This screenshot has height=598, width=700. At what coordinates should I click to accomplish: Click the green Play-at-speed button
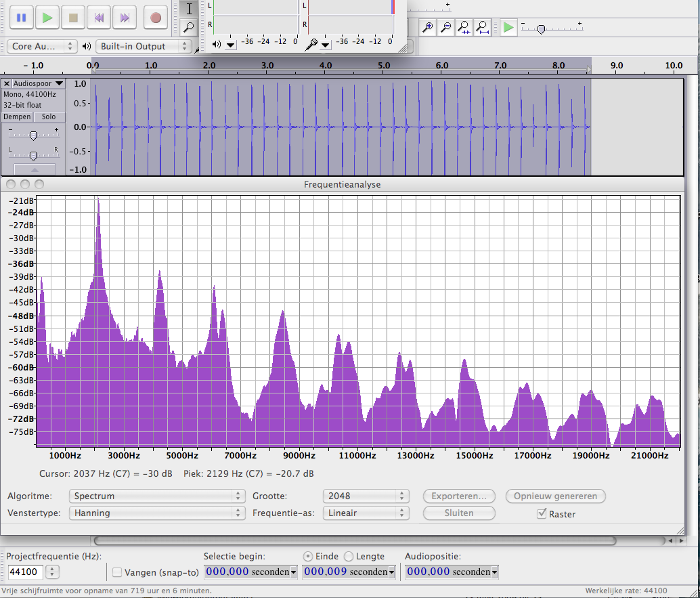click(508, 28)
